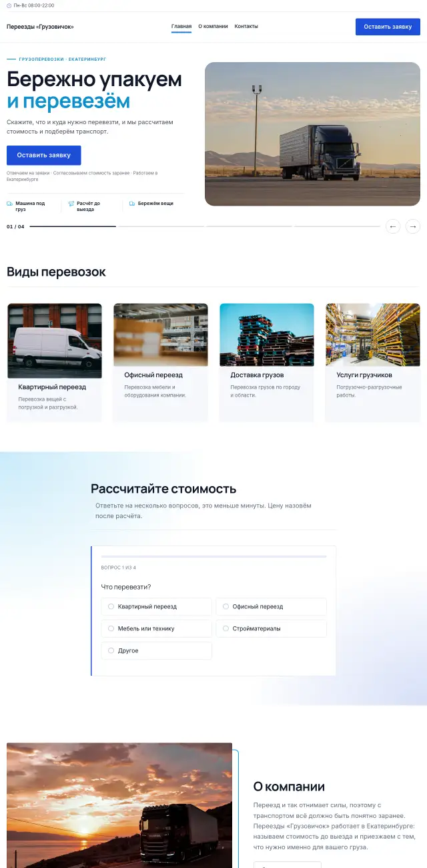Click the Рассчитайте стоимость heading

(163, 489)
